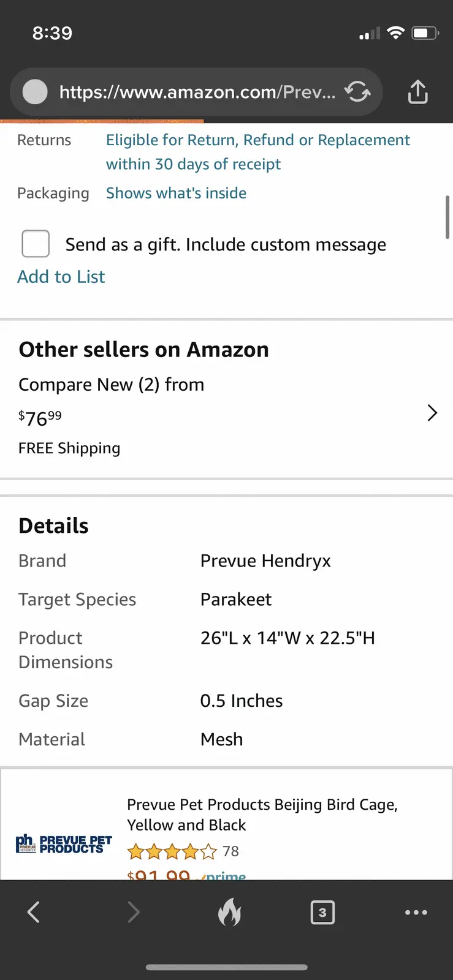This screenshot has width=453, height=980.
Task: Check the Send as a gift checkbox
Action: click(36, 244)
